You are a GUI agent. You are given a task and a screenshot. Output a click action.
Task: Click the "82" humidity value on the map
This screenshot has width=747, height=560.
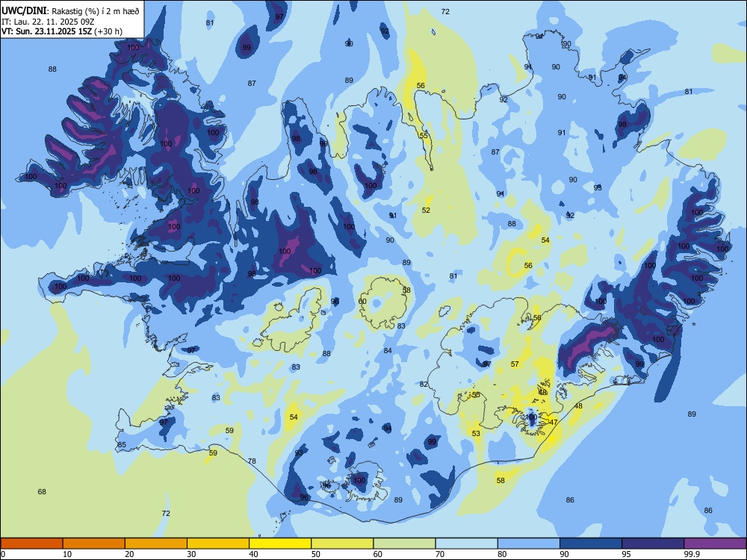[424, 385]
